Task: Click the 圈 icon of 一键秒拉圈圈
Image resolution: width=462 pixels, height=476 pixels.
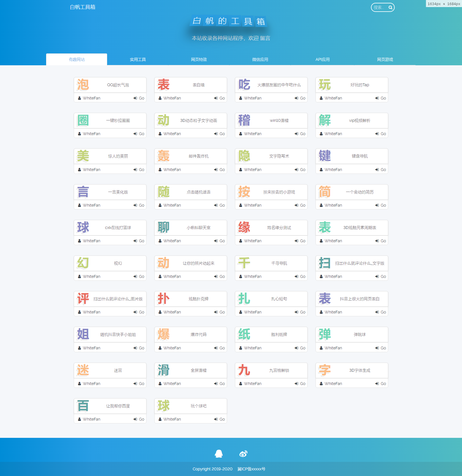Action: (83, 120)
